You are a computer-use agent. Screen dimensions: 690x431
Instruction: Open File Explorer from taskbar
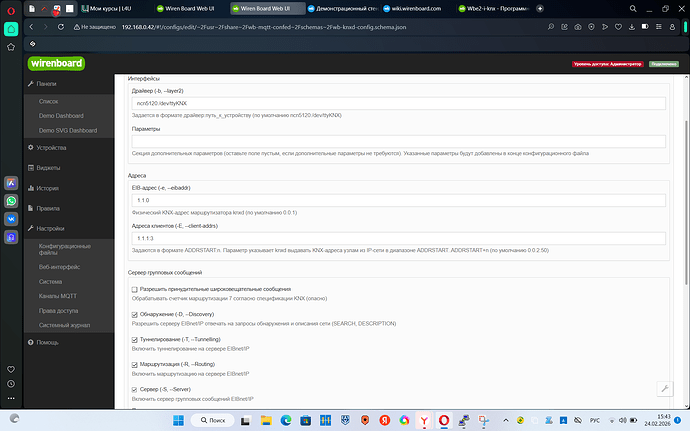coord(265,420)
